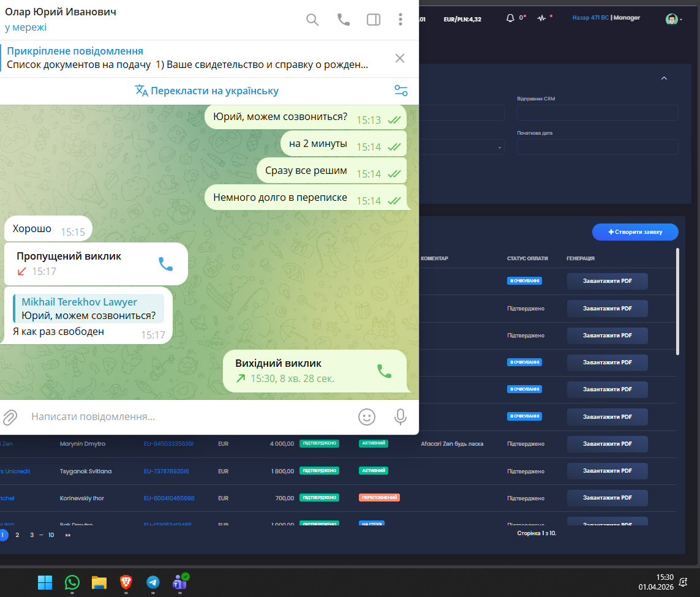Click Назар 471 BC Manager label
The image size is (700, 597).
(x=606, y=18)
